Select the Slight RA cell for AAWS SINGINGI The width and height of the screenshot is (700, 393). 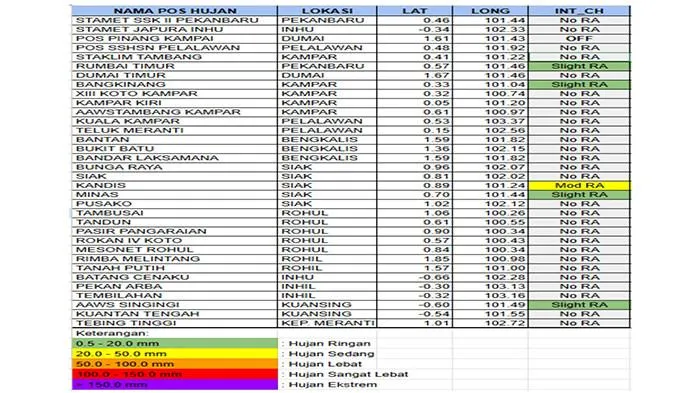pyautogui.click(x=579, y=305)
